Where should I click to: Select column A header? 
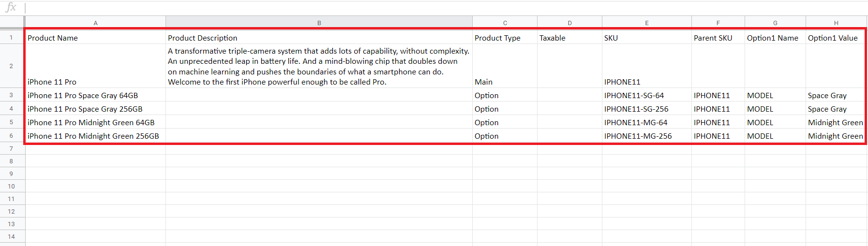coord(95,23)
